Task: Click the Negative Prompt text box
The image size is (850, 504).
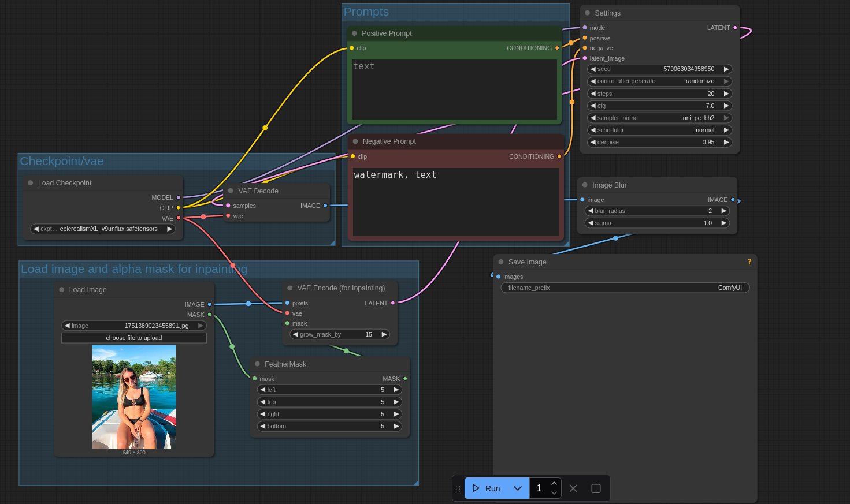Action: [x=456, y=202]
